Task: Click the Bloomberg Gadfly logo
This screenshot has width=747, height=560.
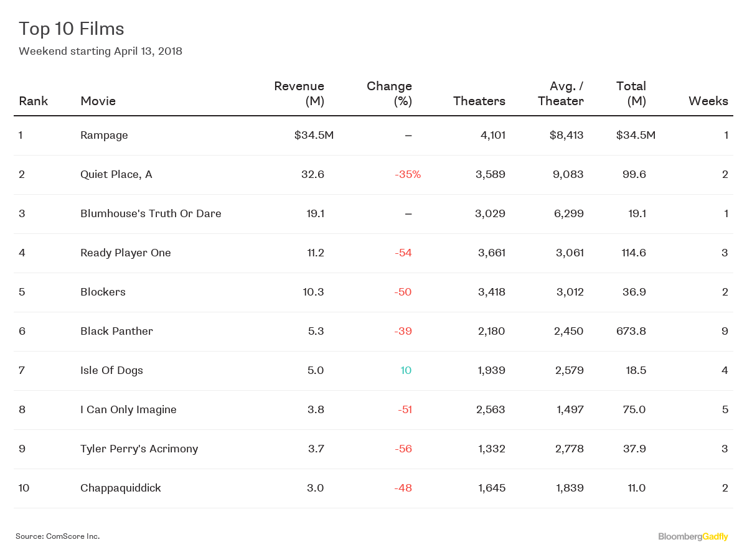Action: 693,536
